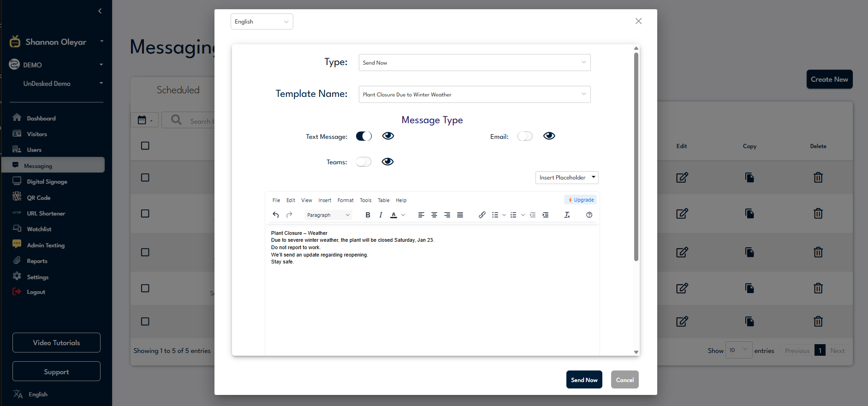868x406 pixels.
Task: Click the undo arrow in editor
Action: click(276, 215)
